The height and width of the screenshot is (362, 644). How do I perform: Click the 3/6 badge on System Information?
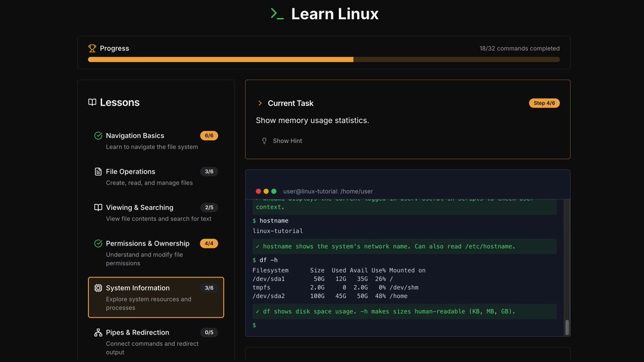[209, 288]
